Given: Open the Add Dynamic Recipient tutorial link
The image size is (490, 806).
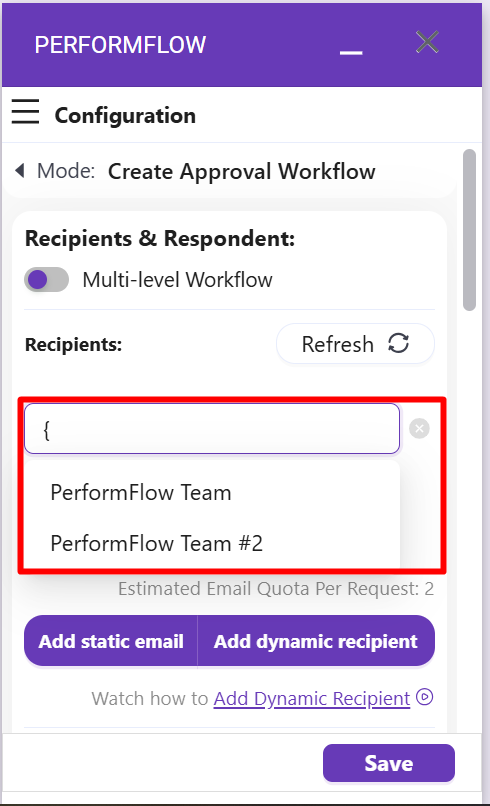Looking at the screenshot, I should pyautogui.click(x=312, y=699).
